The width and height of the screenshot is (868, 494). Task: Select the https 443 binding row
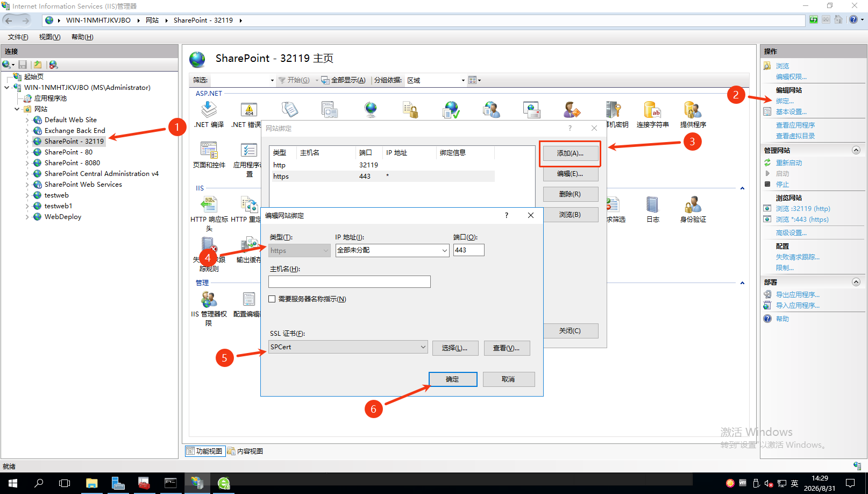point(383,177)
